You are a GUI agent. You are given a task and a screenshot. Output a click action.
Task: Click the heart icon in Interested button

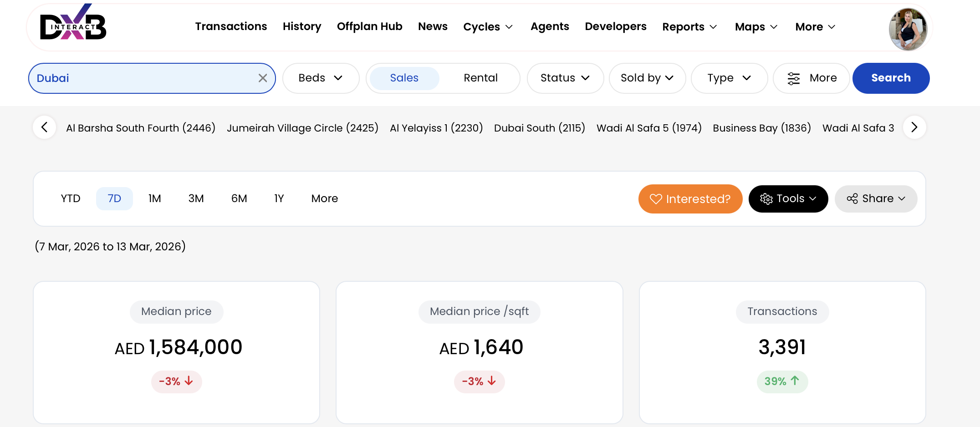point(656,199)
